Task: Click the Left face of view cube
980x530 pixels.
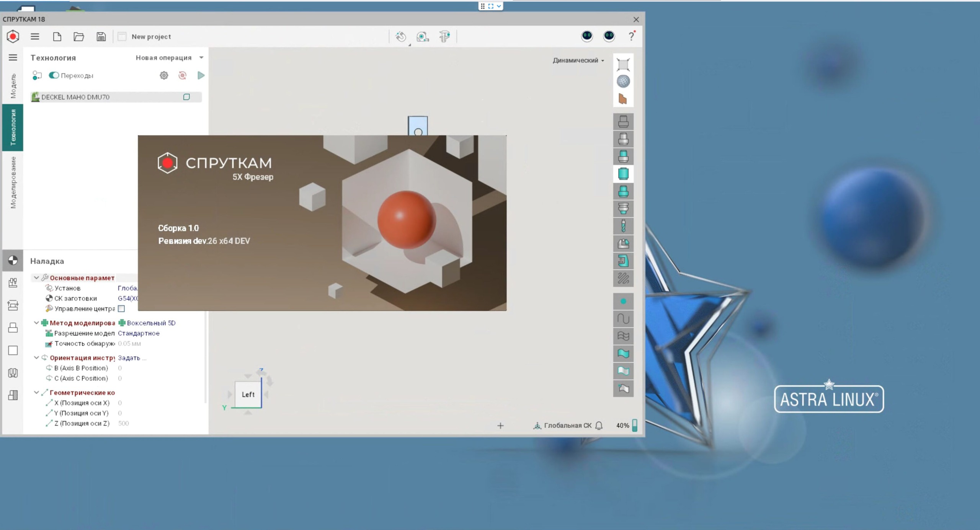Action: pyautogui.click(x=248, y=395)
